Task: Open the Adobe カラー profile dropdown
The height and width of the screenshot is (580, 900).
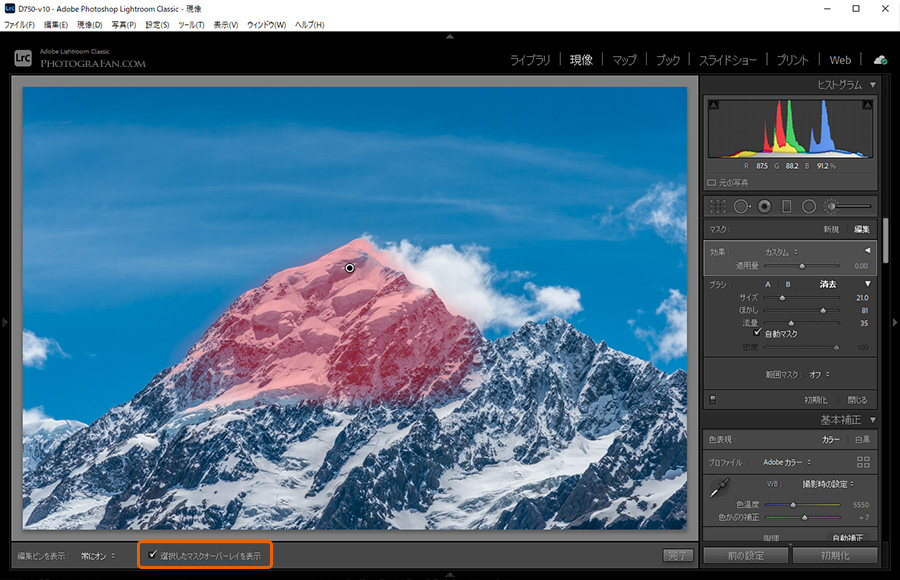Action: point(787,462)
